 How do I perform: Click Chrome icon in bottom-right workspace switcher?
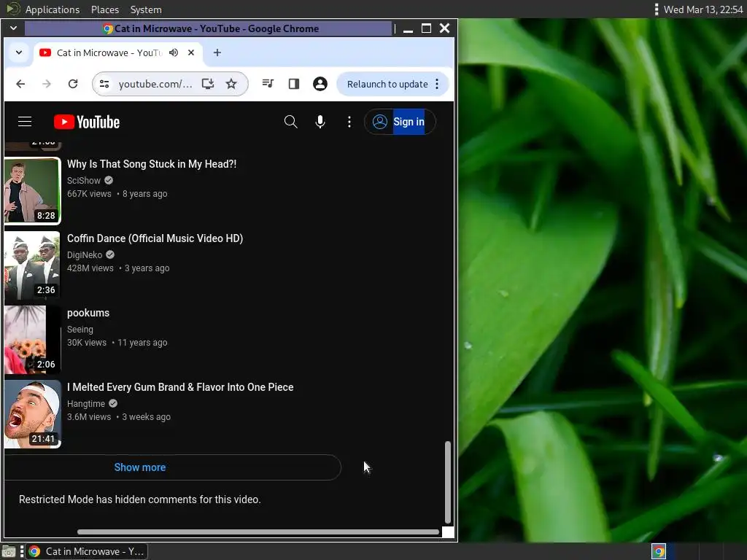point(659,551)
